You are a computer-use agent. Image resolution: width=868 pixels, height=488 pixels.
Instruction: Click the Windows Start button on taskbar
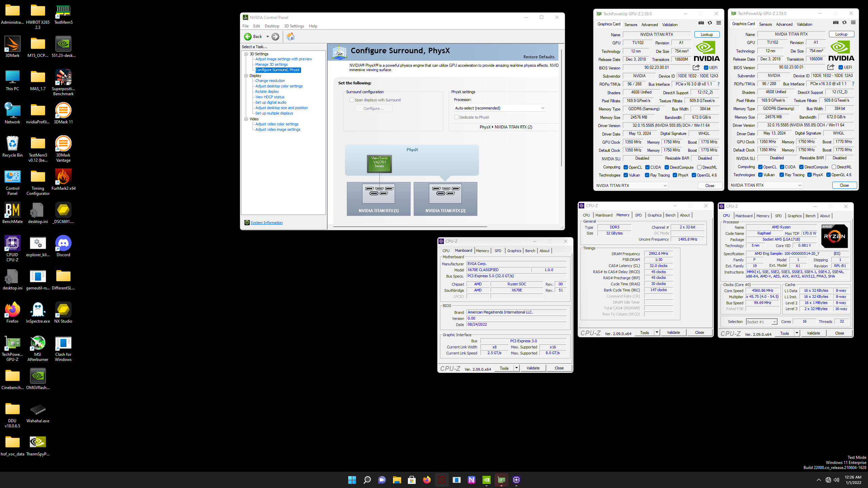point(352,480)
